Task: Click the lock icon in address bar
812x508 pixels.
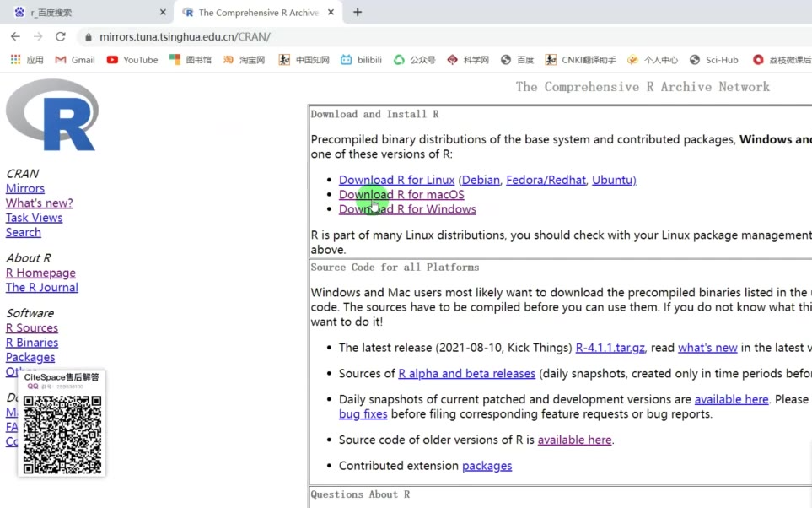Action: 88,37
